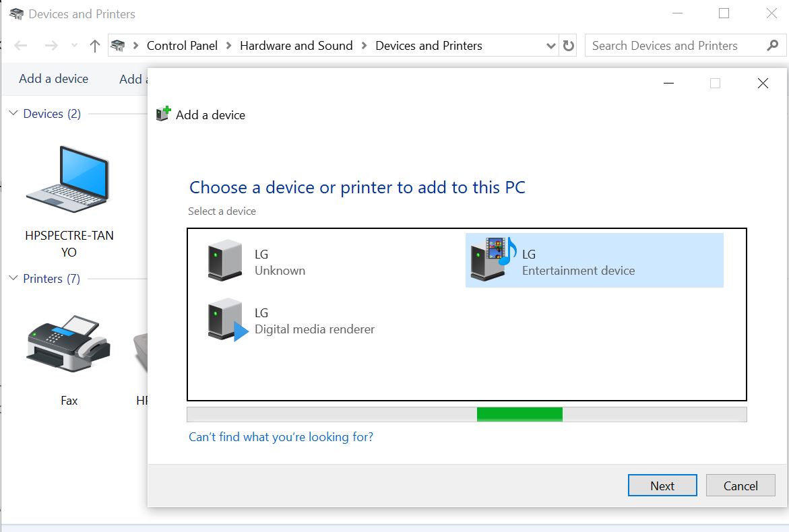Open the address bar history dropdown

[x=551, y=45]
